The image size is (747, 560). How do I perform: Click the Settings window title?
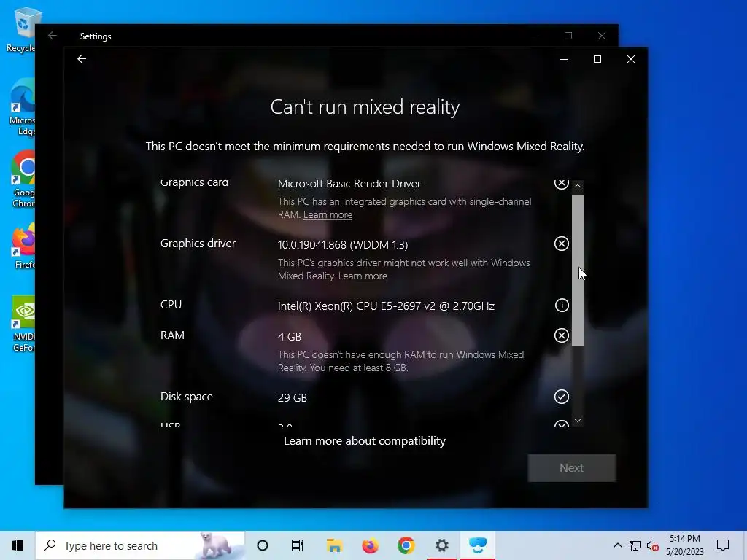click(96, 36)
